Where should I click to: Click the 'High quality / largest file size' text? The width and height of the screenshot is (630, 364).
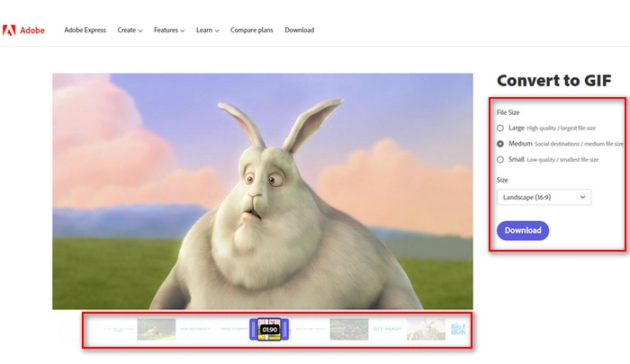pyautogui.click(x=562, y=129)
